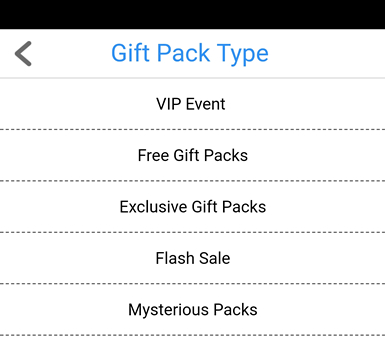This screenshot has width=385, height=364.
Task: Pick the Exclusive Gift Packs type
Action: (x=192, y=207)
